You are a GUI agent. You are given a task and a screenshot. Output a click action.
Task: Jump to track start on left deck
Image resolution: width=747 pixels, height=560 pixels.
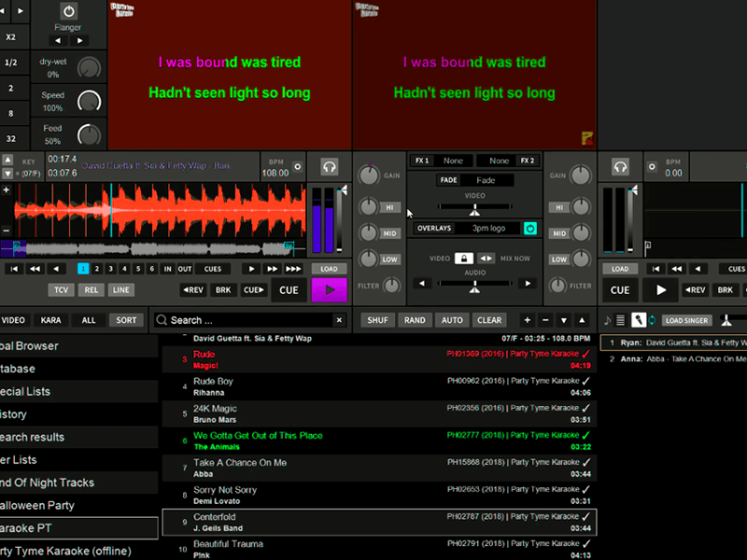point(14,269)
